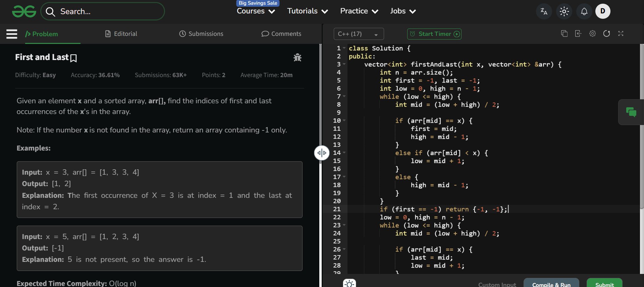Bookmark the First and Last problem
This screenshot has width=644, height=287.
click(x=73, y=58)
